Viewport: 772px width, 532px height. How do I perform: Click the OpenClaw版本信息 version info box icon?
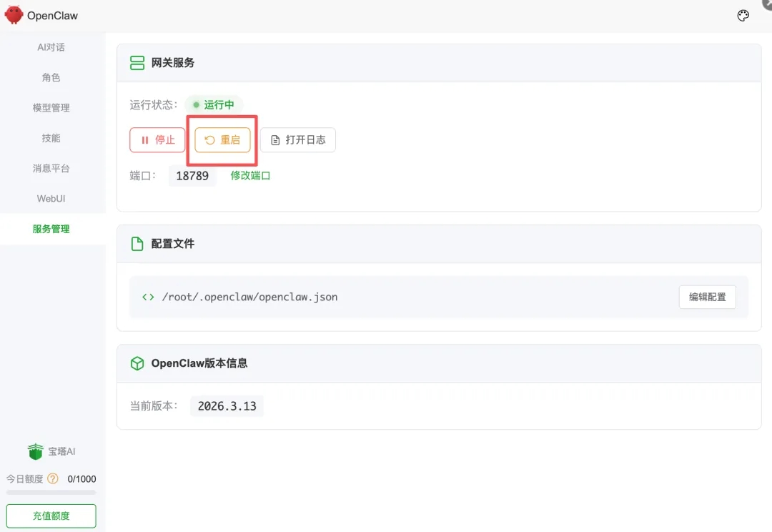[x=137, y=363]
